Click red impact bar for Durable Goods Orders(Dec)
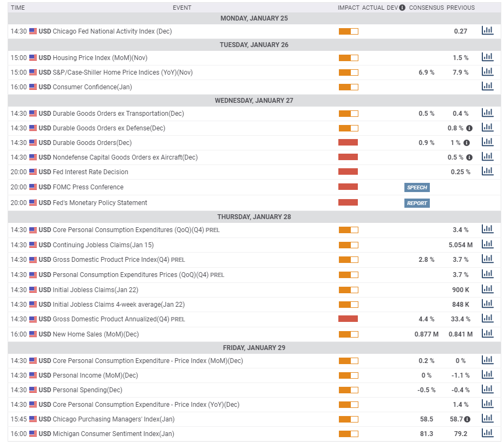Screen dimensions: 504x442 (348, 143)
